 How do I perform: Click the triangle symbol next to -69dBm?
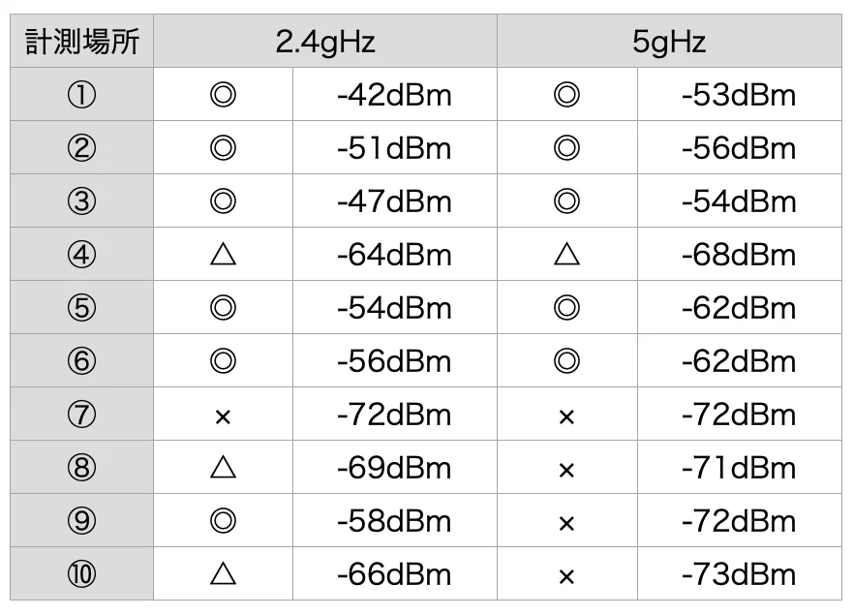pyautogui.click(x=223, y=469)
